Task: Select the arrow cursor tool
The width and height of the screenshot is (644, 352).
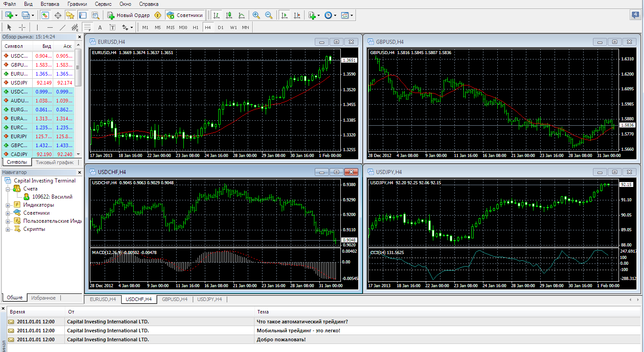Action: [9, 27]
